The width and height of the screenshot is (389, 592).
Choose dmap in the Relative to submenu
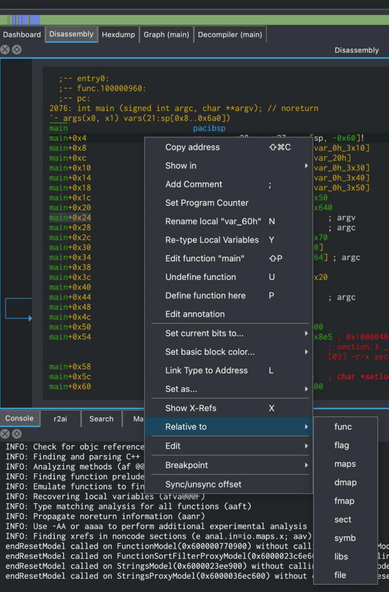[346, 483]
